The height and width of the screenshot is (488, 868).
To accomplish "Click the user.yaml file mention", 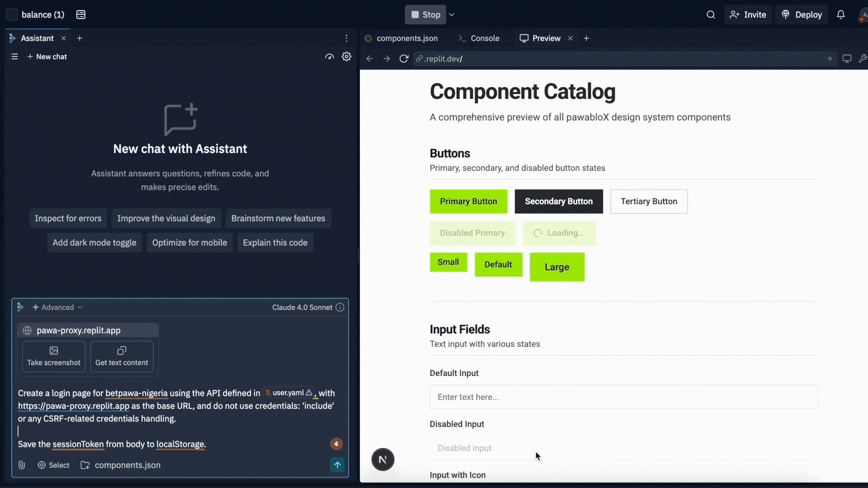I will pos(288,393).
